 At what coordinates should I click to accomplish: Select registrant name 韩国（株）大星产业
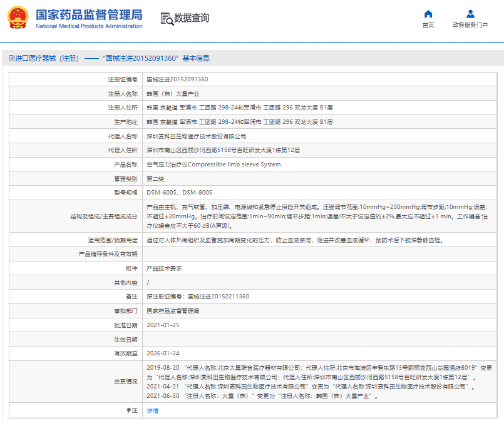[173, 94]
